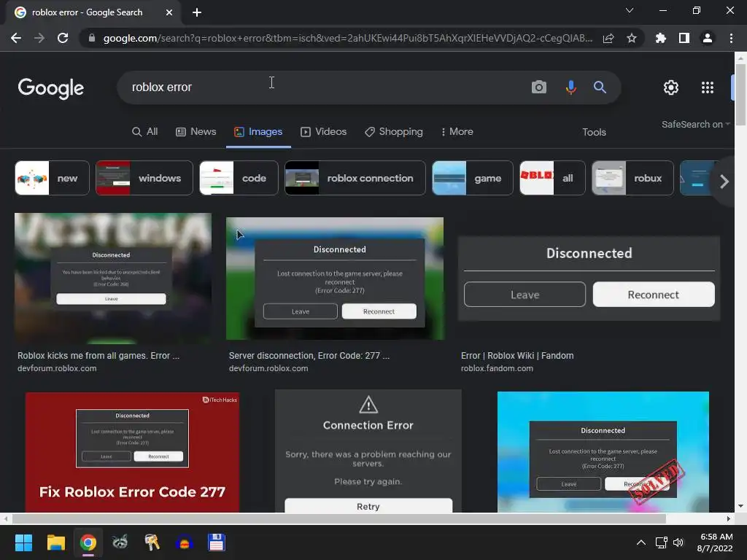747x560 pixels.
Task: Open the Chrome profile icon
Action: click(x=708, y=38)
